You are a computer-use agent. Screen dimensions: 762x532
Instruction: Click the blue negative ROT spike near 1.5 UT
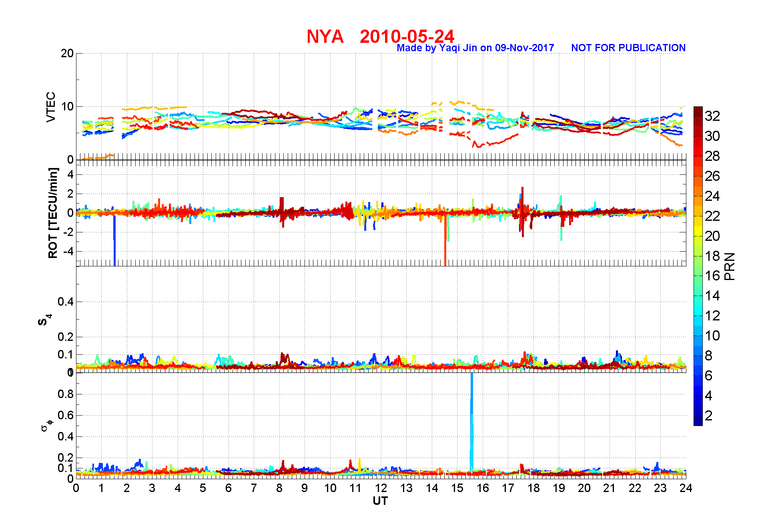tap(114, 240)
